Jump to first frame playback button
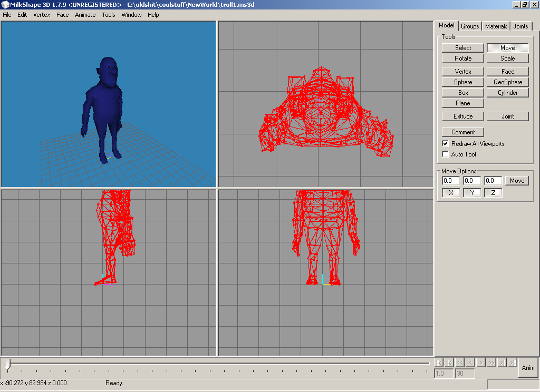The width and height of the screenshot is (540, 392). (438, 362)
